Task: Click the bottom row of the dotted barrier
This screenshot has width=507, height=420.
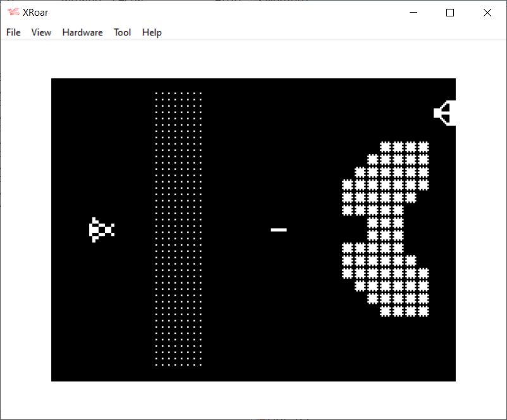Action: coord(178,364)
